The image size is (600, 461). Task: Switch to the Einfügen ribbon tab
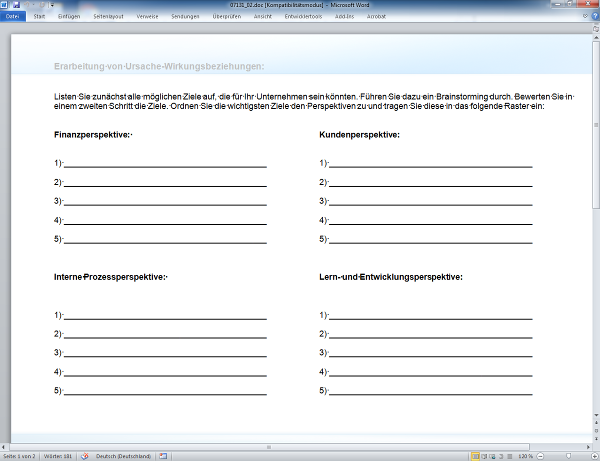tap(70, 17)
